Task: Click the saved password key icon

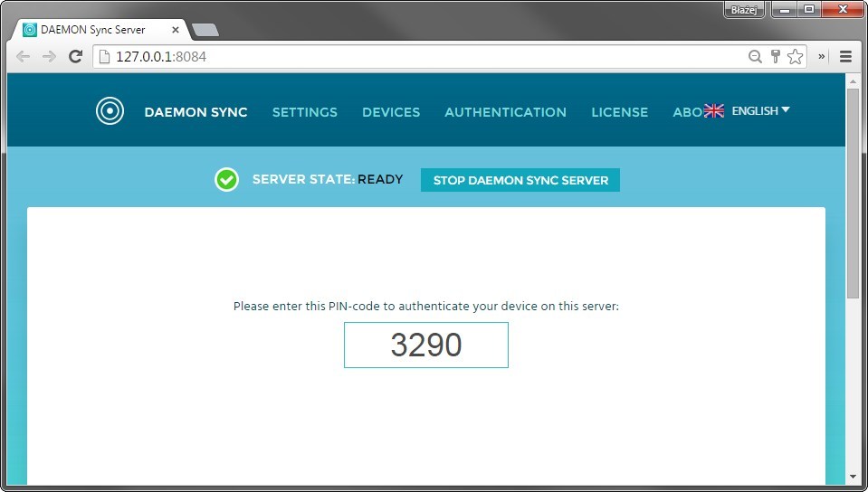Action: point(775,56)
